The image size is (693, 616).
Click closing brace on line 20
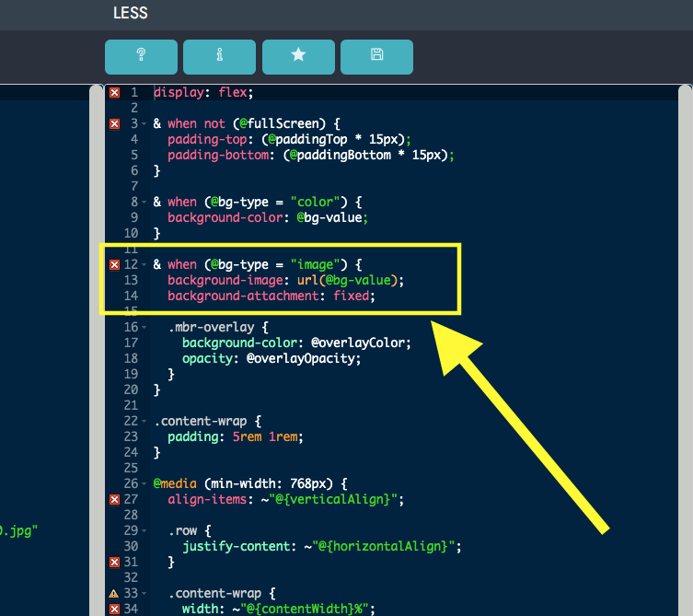point(156,389)
